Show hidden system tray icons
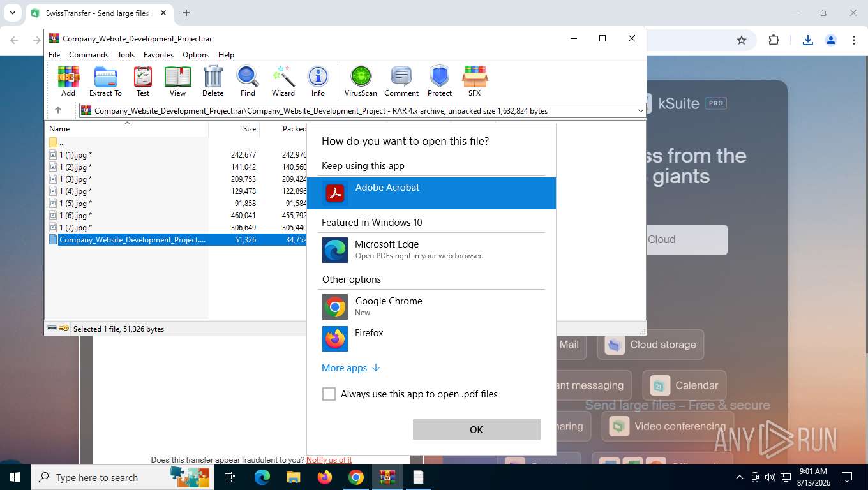 [x=740, y=477]
